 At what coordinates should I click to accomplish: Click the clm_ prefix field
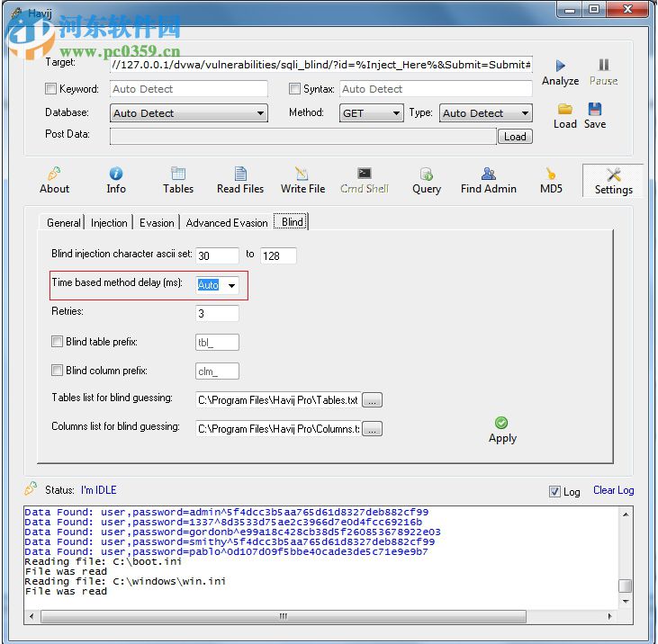click(217, 371)
